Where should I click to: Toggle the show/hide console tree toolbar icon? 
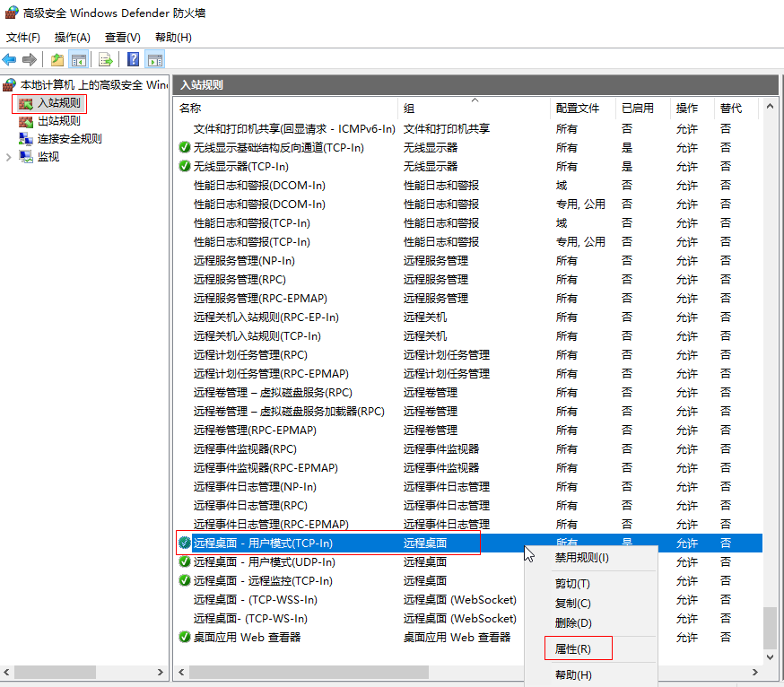(x=79, y=60)
